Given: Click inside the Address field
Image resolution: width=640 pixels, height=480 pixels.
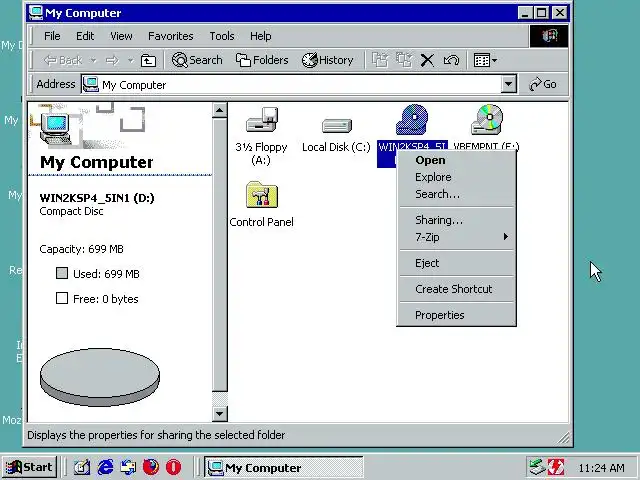Looking at the screenshot, I should (292, 84).
